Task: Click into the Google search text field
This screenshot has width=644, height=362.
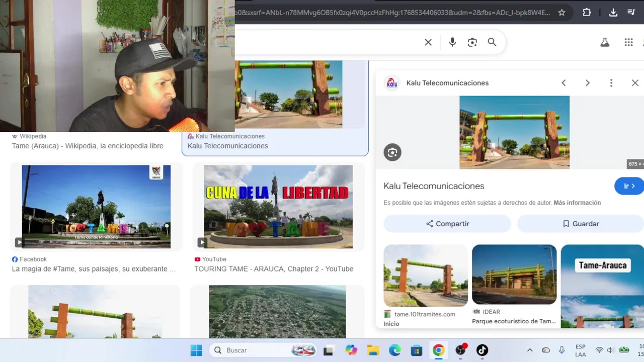Action: 327,43
